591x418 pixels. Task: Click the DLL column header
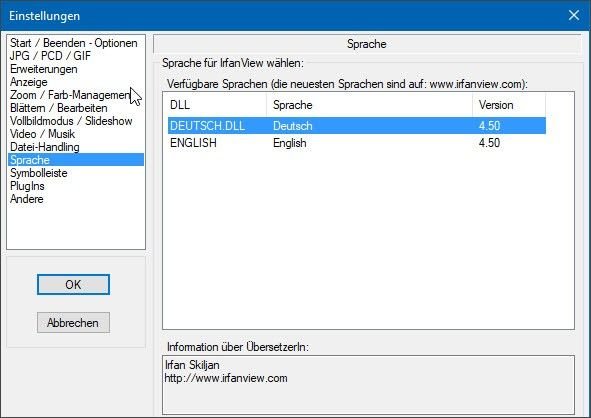[217, 105]
